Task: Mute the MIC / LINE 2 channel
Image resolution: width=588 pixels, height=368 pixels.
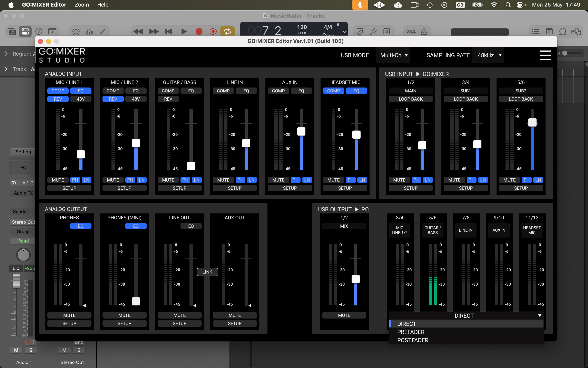Action: click(113, 180)
